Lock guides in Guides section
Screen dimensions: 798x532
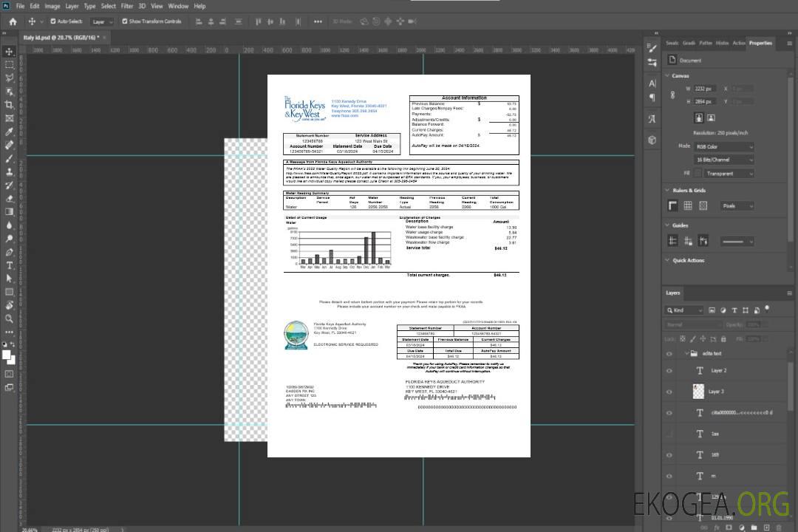pos(688,242)
